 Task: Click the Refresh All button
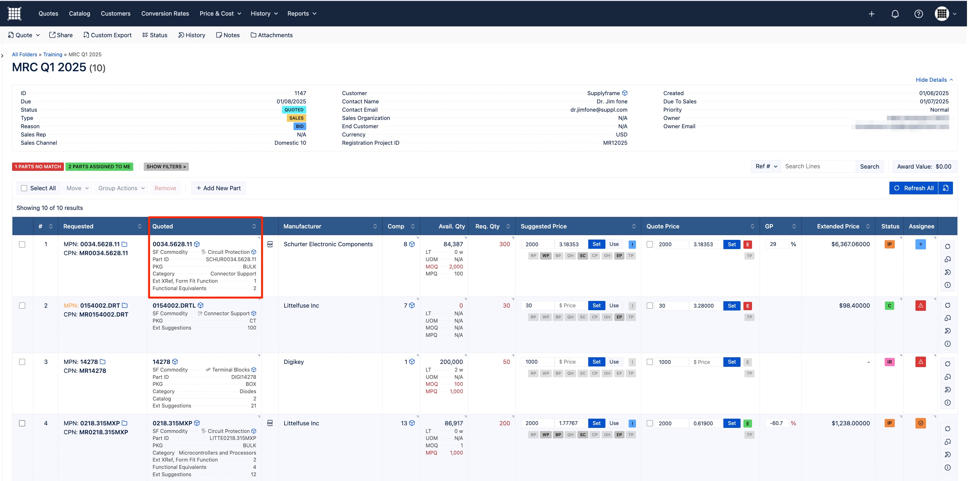click(914, 188)
